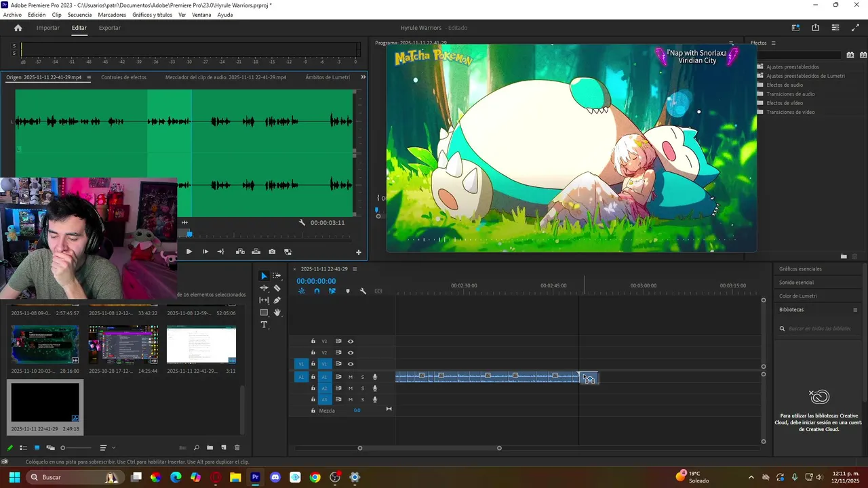The image size is (868, 488).
Task: Open the Efectos panel hamburger menu
Action: tap(773, 43)
